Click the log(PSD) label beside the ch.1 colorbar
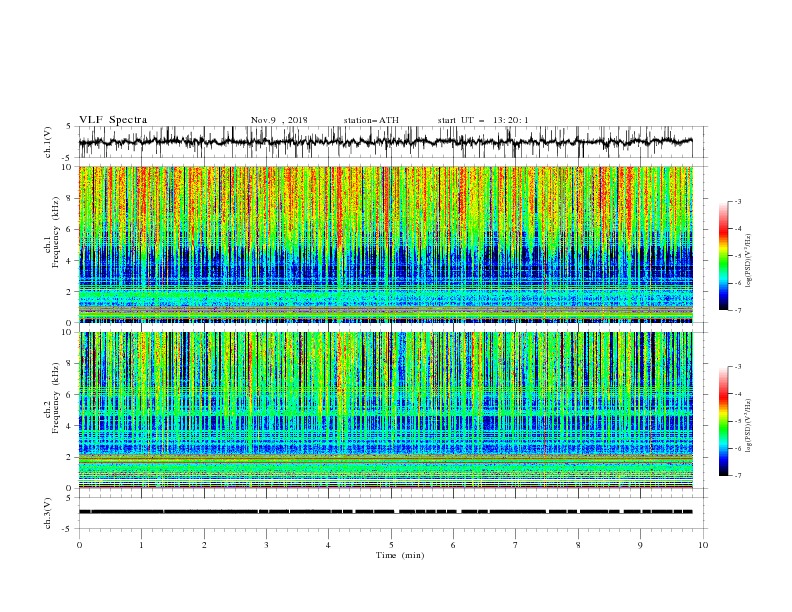 [749, 261]
